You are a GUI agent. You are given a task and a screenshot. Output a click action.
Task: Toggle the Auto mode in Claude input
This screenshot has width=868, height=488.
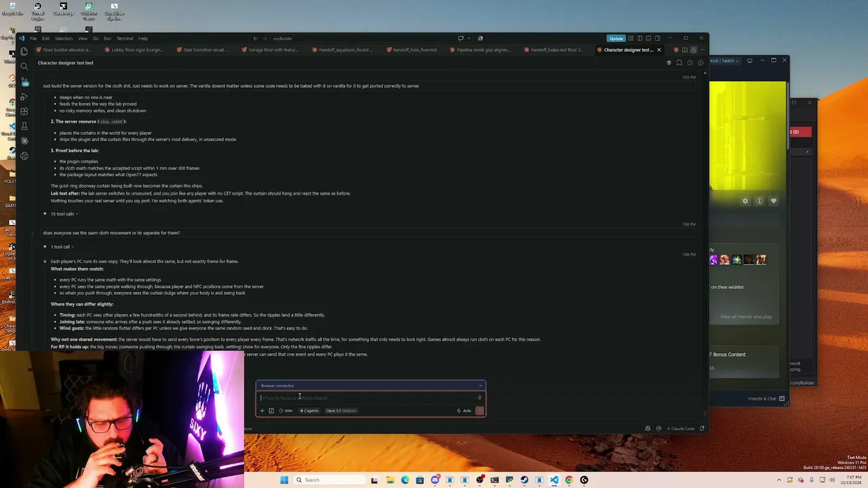pyautogui.click(x=464, y=411)
